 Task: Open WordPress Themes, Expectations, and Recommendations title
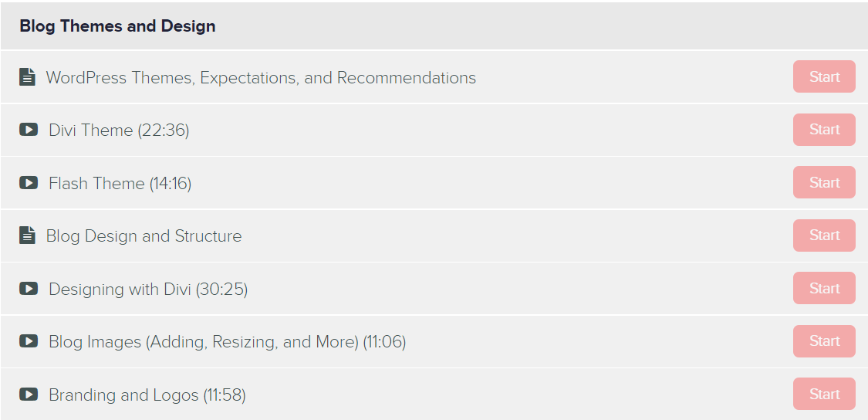click(261, 77)
